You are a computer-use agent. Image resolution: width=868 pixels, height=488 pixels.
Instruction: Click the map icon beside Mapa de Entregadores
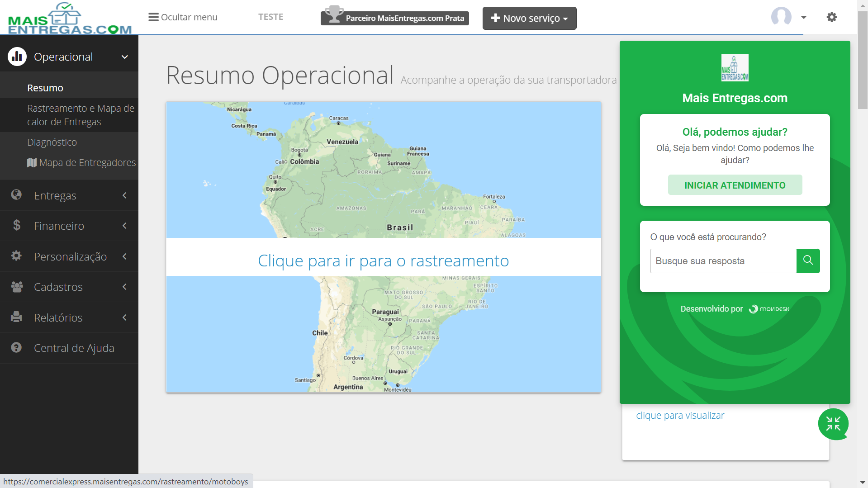click(x=32, y=162)
